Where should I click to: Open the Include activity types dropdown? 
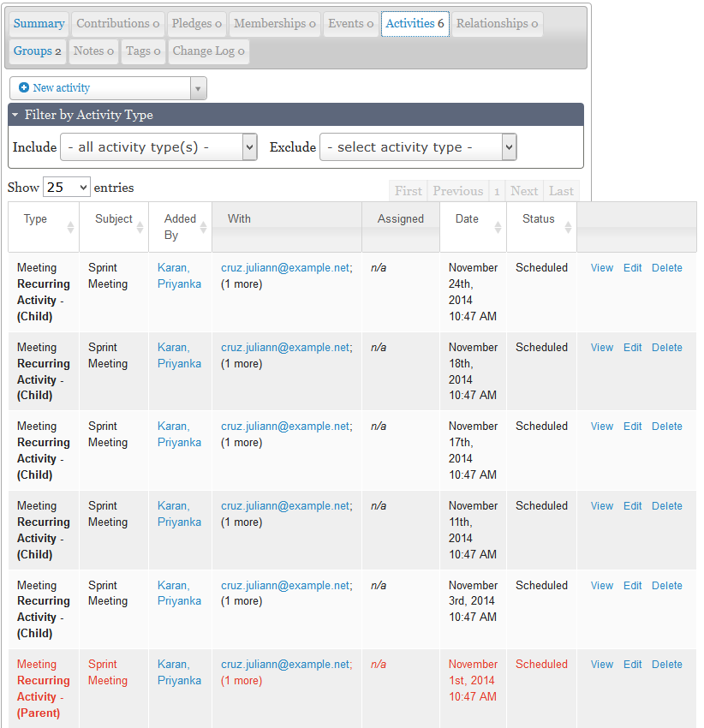click(158, 147)
